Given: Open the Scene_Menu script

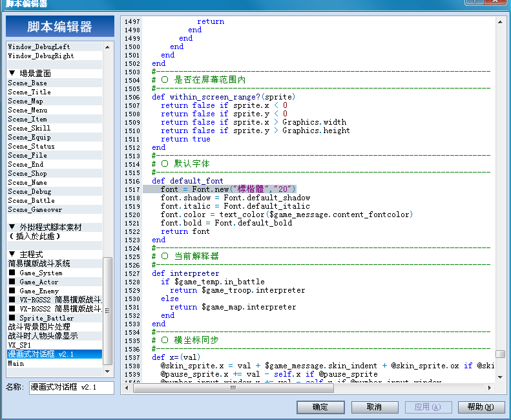Looking at the screenshot, I should point(55,110).
